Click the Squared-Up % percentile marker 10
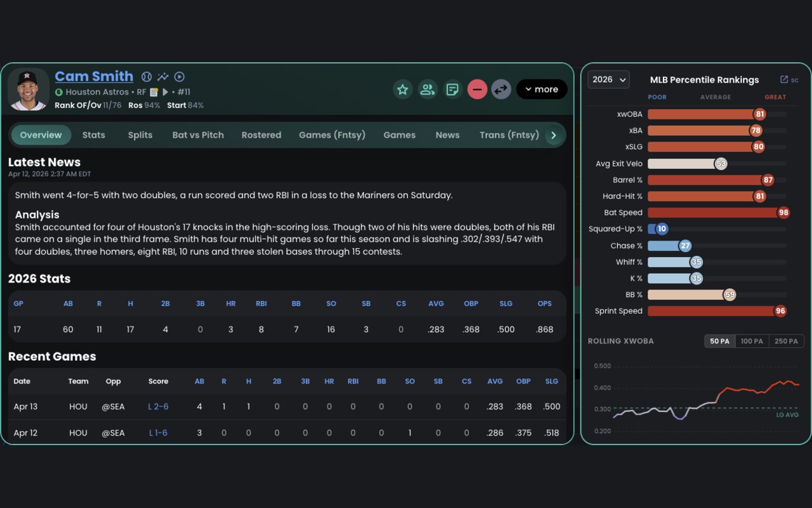The height and width of the screenshot is (508, 812). point(662,229)
